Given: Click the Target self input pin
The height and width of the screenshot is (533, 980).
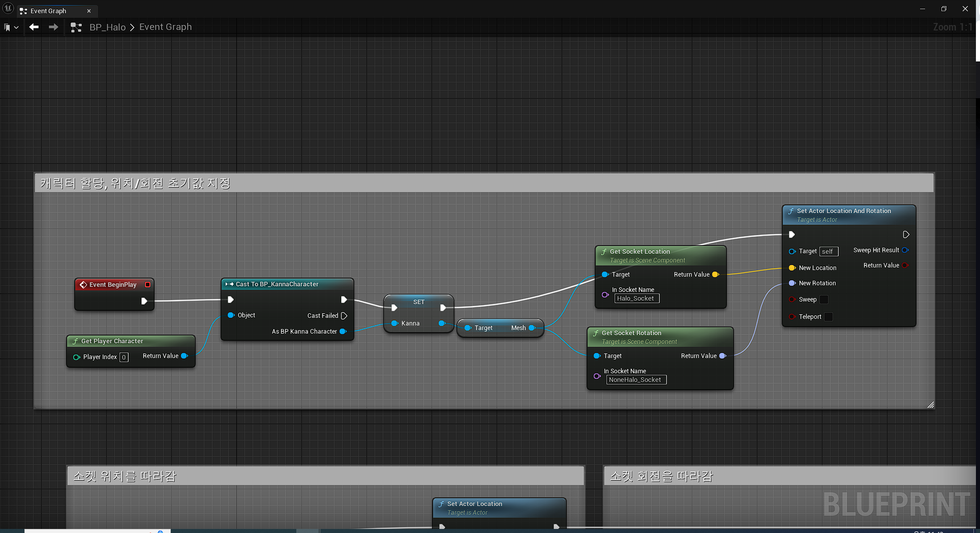Looking at the screenshot, I should 792,251.
